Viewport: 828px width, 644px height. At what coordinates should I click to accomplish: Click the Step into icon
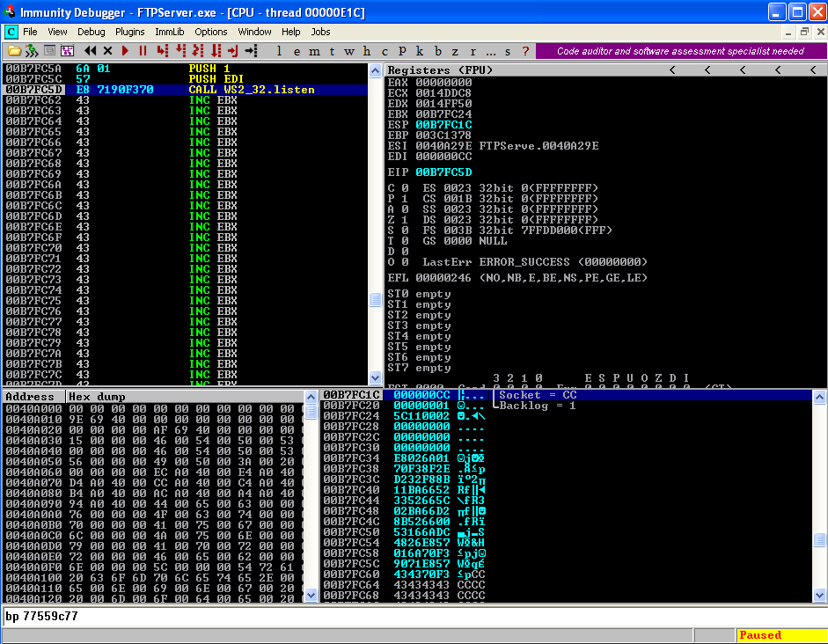click(x=163, y=51)
